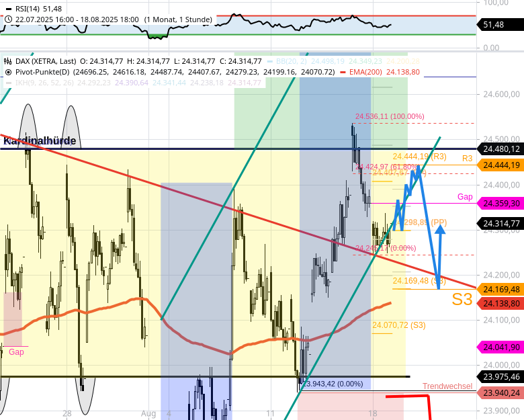Click pivot label 24.169,48 (S3) on chart
Image resolution: width=524 pixels, height=420 pixels.
pyautogui.click(x=419, y=280)
